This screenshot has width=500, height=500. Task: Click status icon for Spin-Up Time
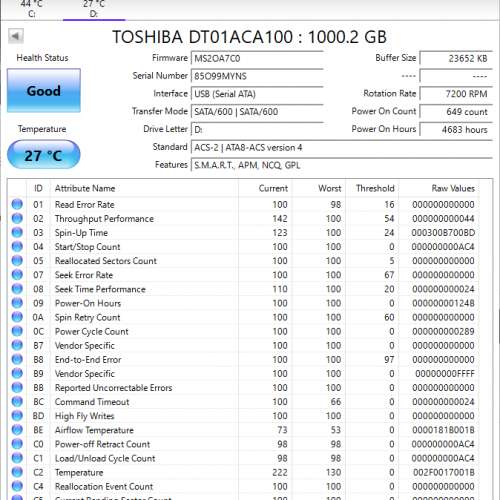(17, 232)
